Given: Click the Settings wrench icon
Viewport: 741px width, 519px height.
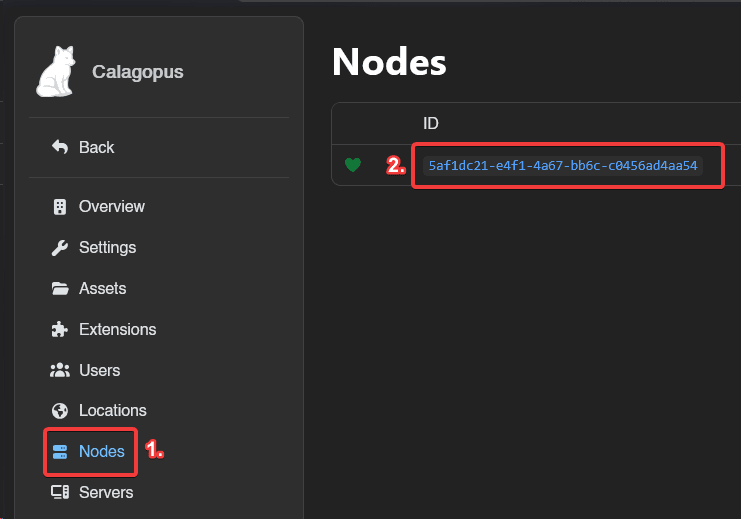Looking at the screenshot, I should pyautogui.click(x=59, y=247).
